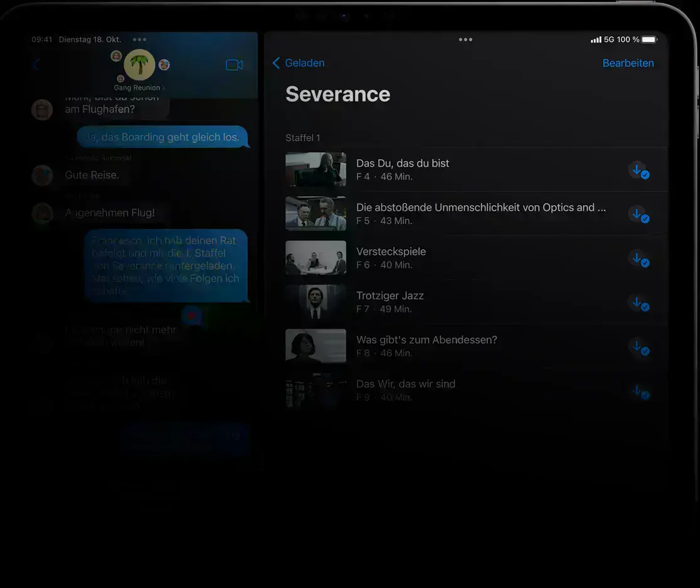Tap cellular signal bars in status bar

596,39
